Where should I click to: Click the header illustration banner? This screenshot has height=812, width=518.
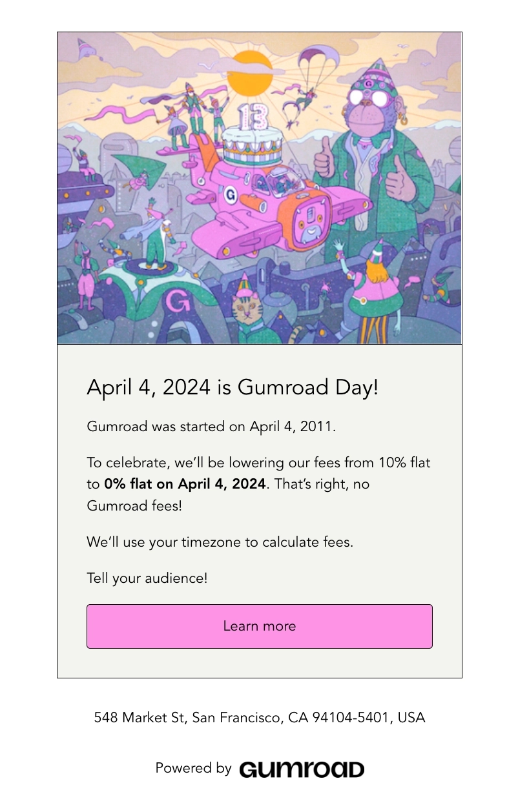tap(259, 187)
